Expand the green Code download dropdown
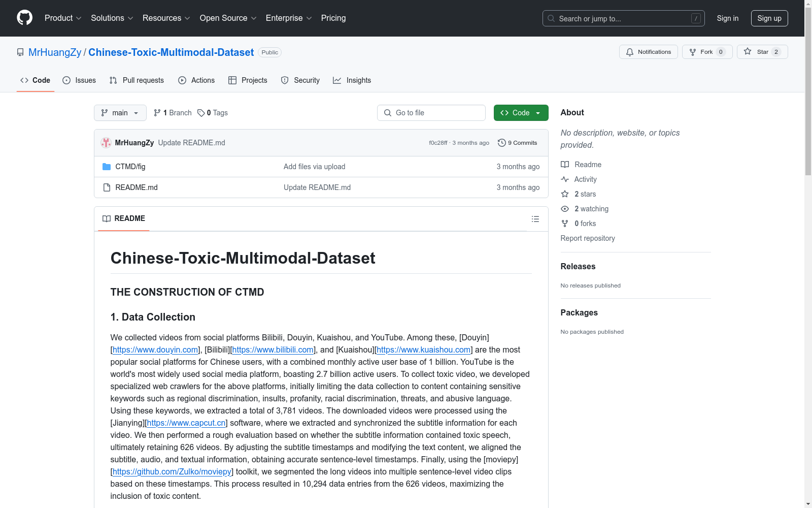Image resolution: width=812 pixels, height=508 pixels. point(521,113)
